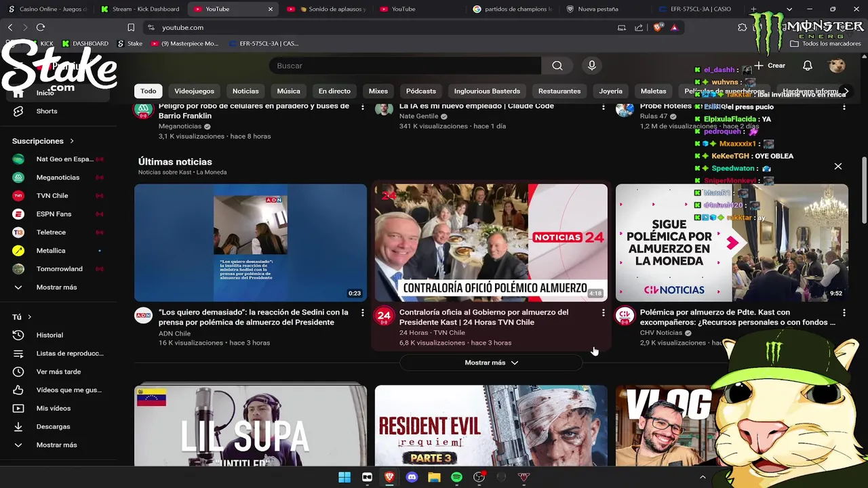
Task: Play Contraloría ofició polémico almuerzo video
Action: click(x=491, y=243)
